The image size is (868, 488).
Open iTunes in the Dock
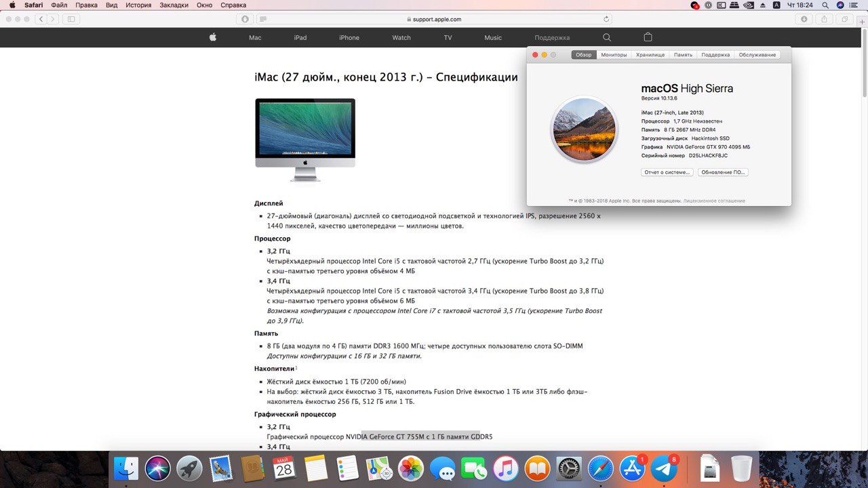[x=506, y=468]
